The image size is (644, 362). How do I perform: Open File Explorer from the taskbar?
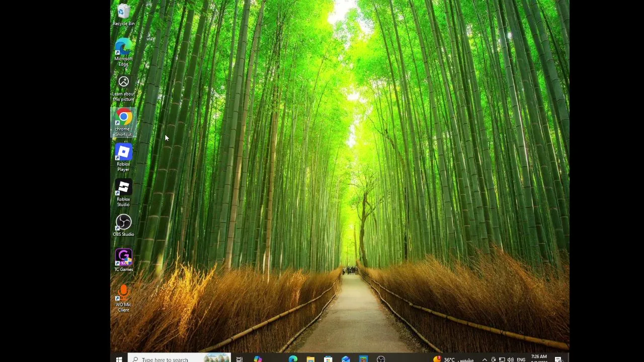[310, 359]
